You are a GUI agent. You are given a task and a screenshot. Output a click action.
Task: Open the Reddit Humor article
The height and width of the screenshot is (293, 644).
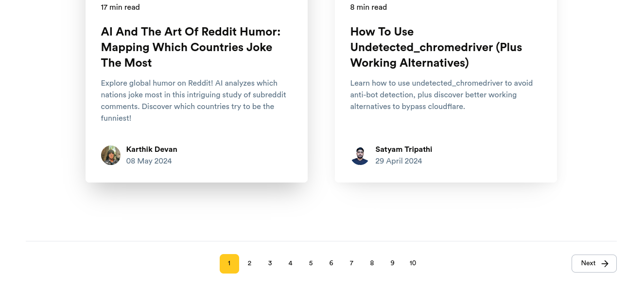point(191,47)
